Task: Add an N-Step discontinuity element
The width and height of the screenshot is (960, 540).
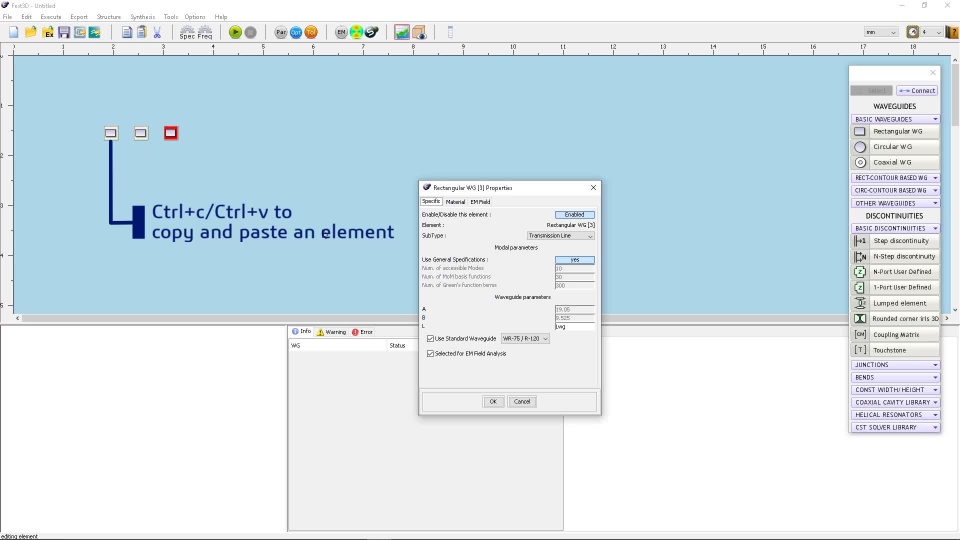Action: coord(895,257)
